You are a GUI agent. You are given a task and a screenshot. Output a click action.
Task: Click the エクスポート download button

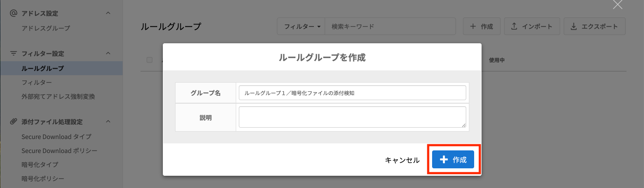tap(594, 27)
